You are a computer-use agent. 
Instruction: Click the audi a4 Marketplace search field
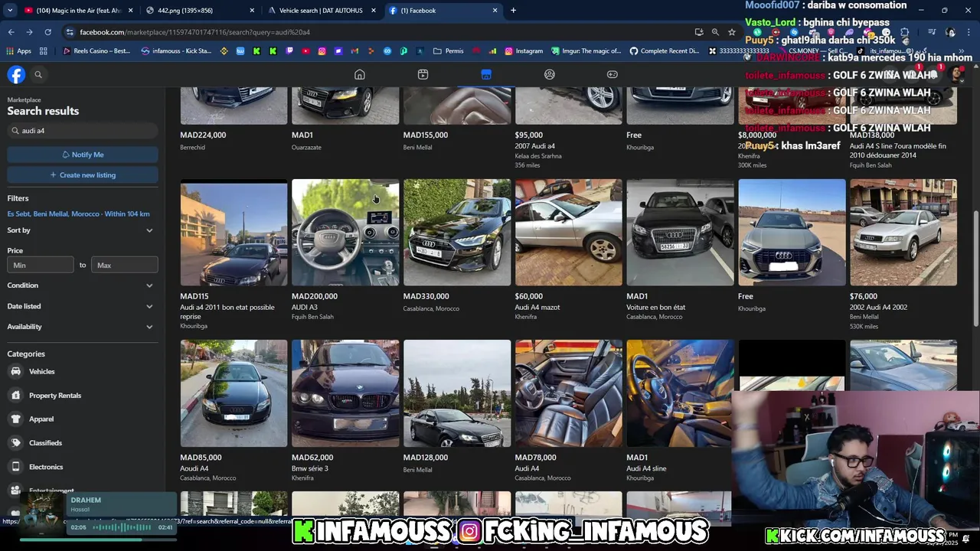pyautogui.click(x=83, y=131)
